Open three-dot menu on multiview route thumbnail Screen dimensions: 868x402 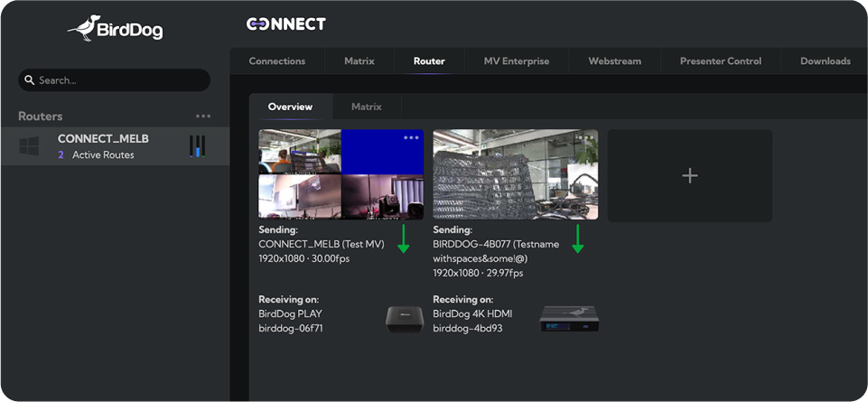[x=411, y=138]
